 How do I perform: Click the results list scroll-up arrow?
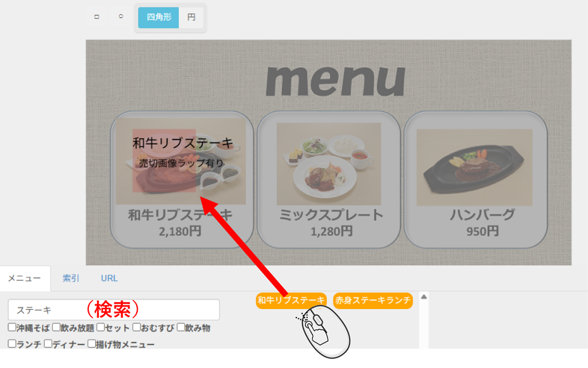(x=424, y=297)
